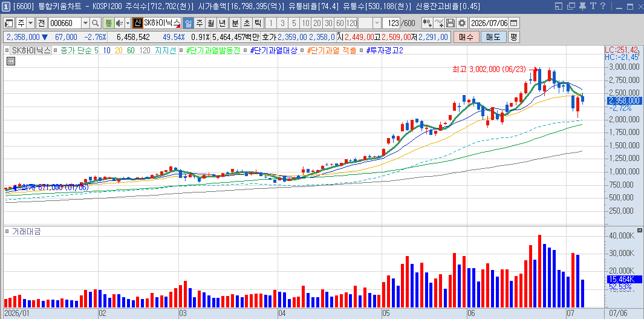Select the 10 interval button
The width and height of the screenshot is (644, 319).
tap(305, 23)
